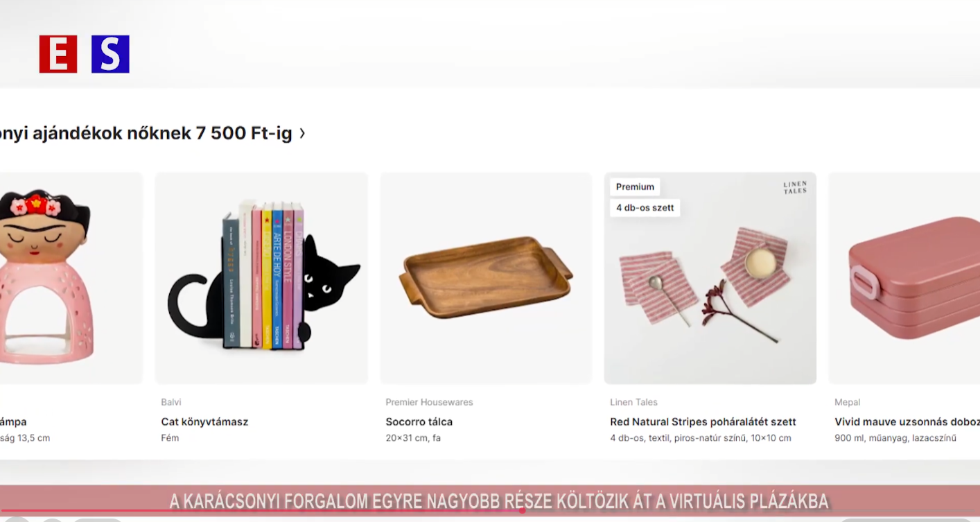The image size is (980, 522).
Task: Select 'Red Natural Stripes poháralátét szett' title
Action: 703,421
